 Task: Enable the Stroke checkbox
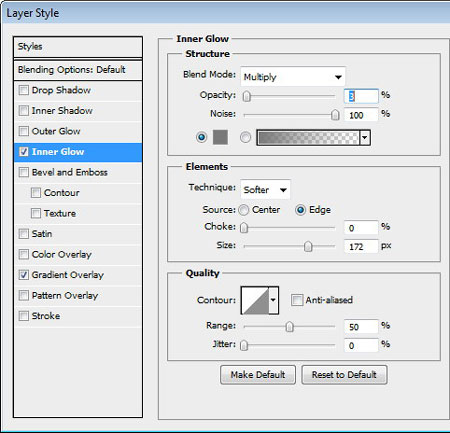pos(24,316)
